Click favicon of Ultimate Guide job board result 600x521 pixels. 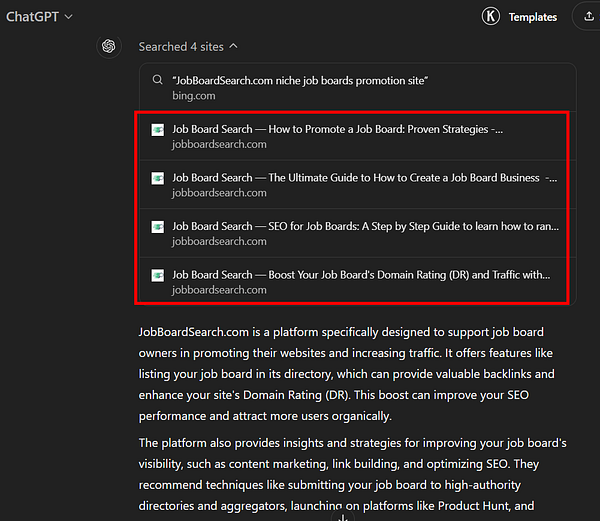[x=157, y=178]
